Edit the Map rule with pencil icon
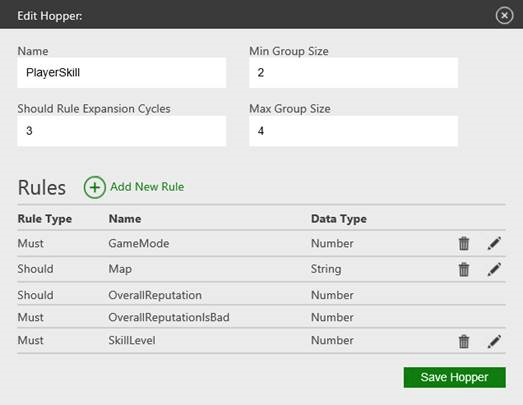Viewport: 523px width, 405px height. pyautogui.click(x=494, y=269)
